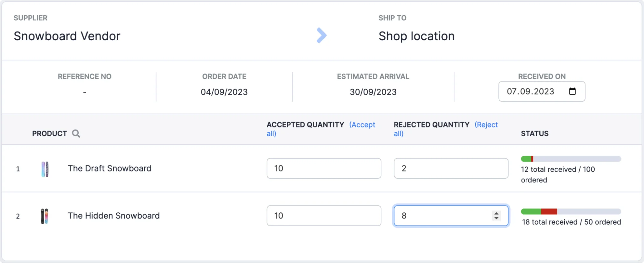644x263 pixels.
Task: Click the STATUS column header
Action: (535, 133)
